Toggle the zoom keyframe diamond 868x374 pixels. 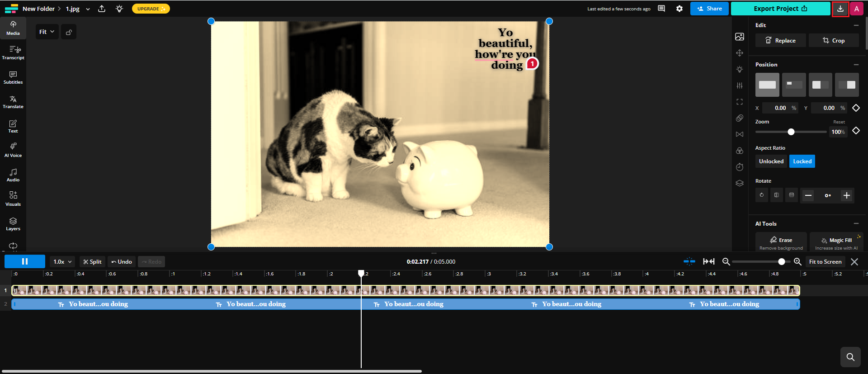click(856, 131)
